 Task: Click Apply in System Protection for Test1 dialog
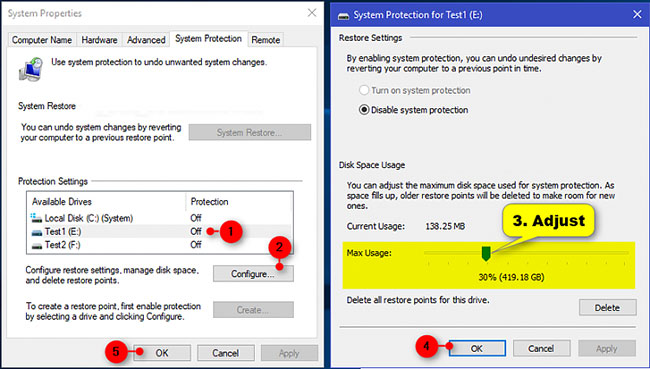click(x=606, y=348)
